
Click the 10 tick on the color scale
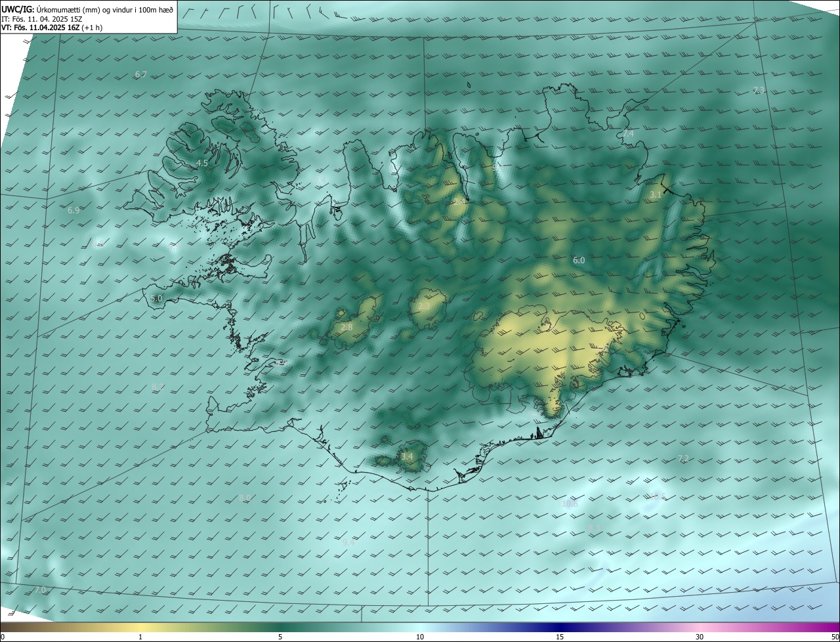click(420, 637)
